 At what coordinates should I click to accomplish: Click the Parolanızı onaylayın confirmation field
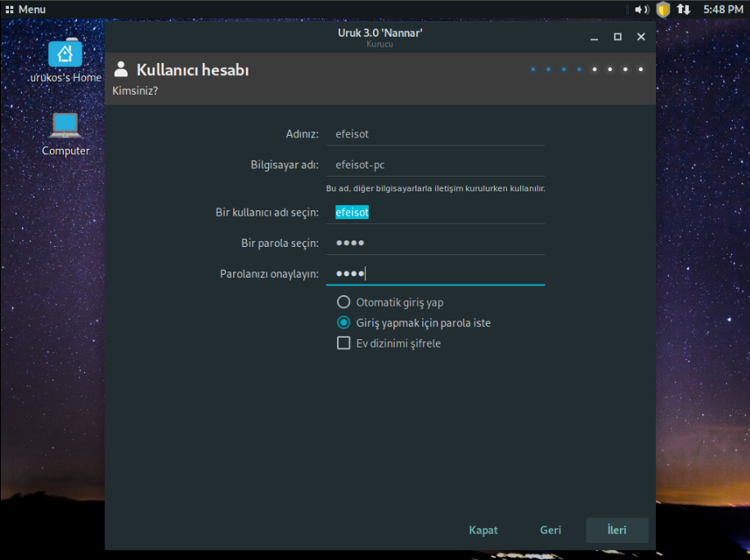[435, 274]
